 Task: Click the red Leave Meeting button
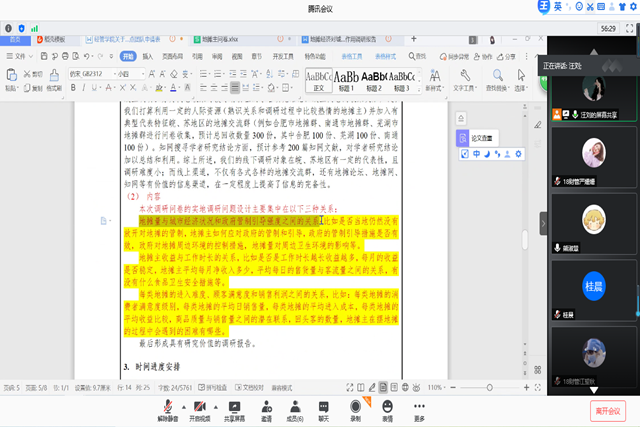(x=607, y=410)
